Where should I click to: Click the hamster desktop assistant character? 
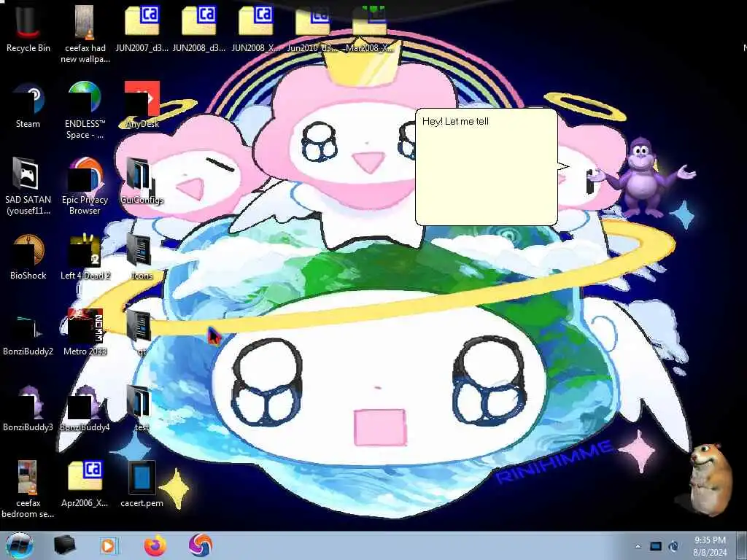[710, 479]
